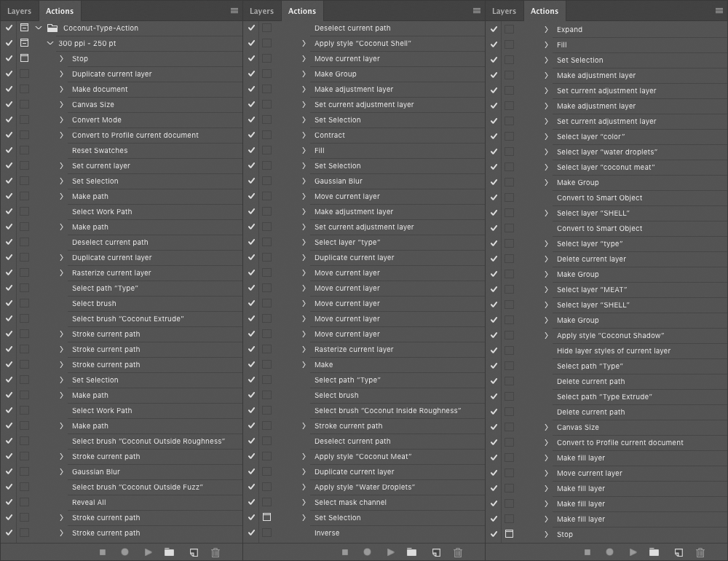Stop button in the middle Actions panel

(345, 552)
